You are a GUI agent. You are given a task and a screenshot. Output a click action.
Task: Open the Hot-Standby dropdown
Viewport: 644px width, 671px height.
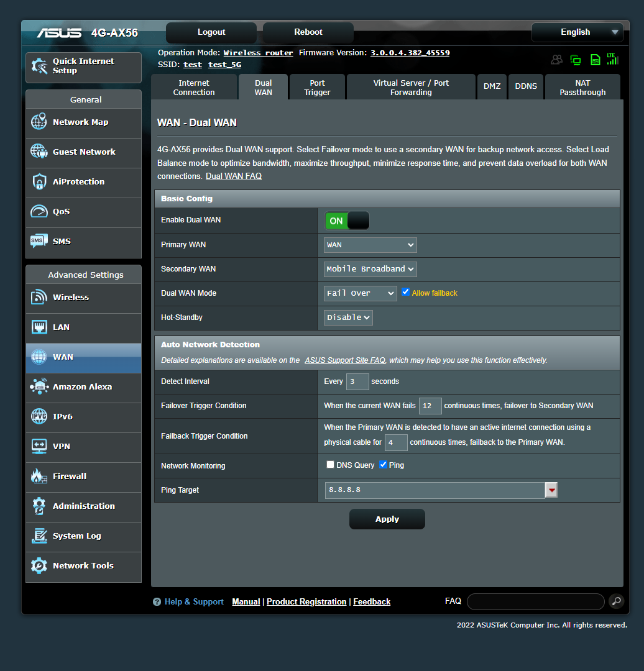coord(348,317)
